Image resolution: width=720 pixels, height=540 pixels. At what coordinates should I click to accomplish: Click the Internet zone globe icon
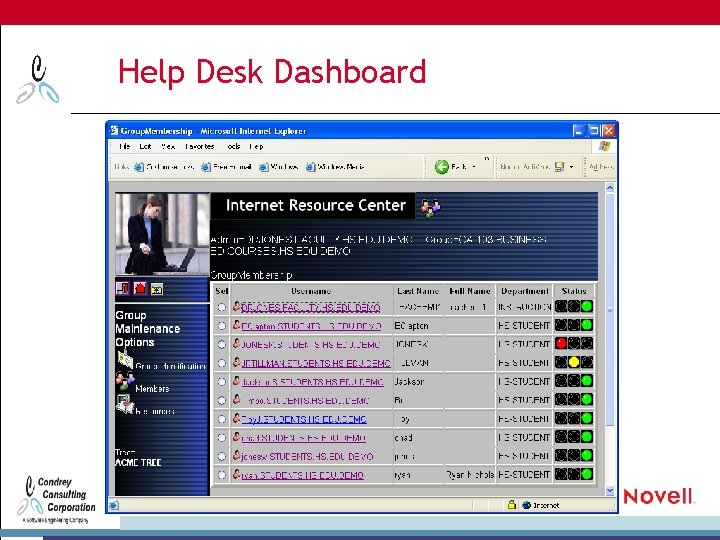pos(526,505)
